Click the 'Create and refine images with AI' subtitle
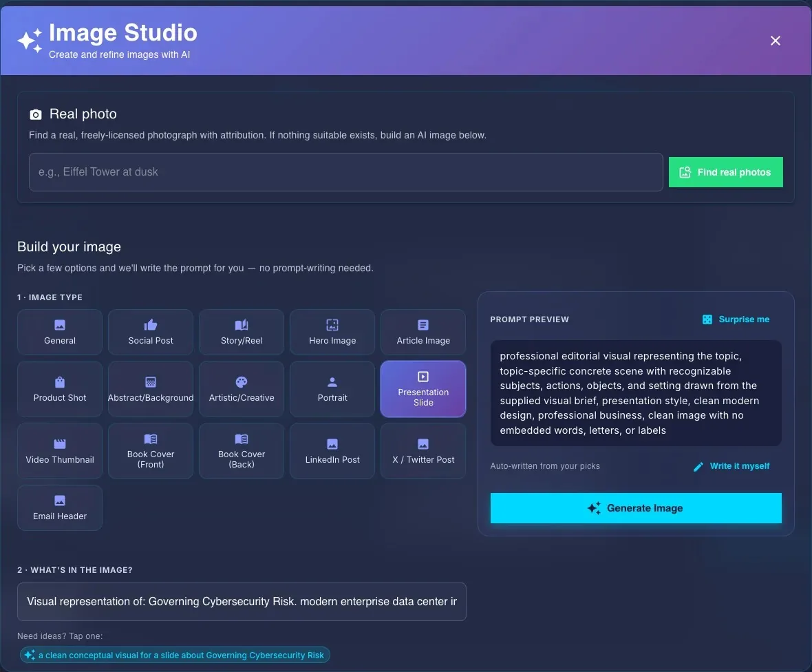Image resolution: width=812 pixels, height=672 pixels. coord(119,54)
